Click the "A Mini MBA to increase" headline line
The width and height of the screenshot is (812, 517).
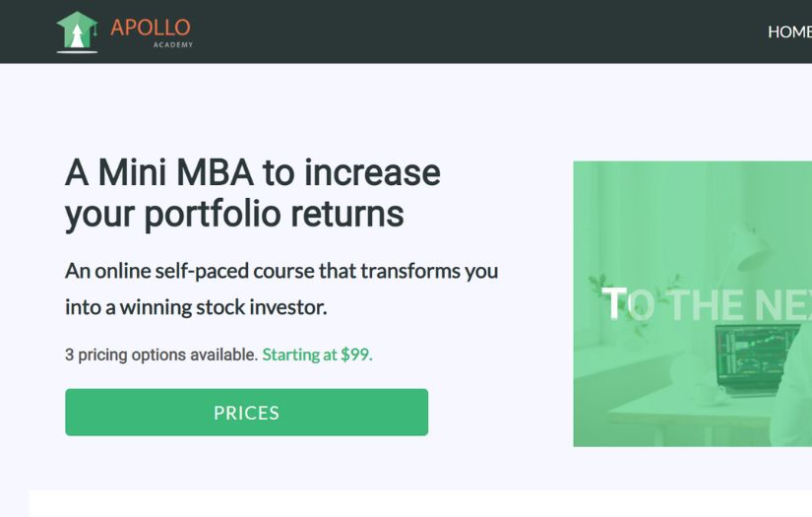pyautogui.click(x=252, y=173)
